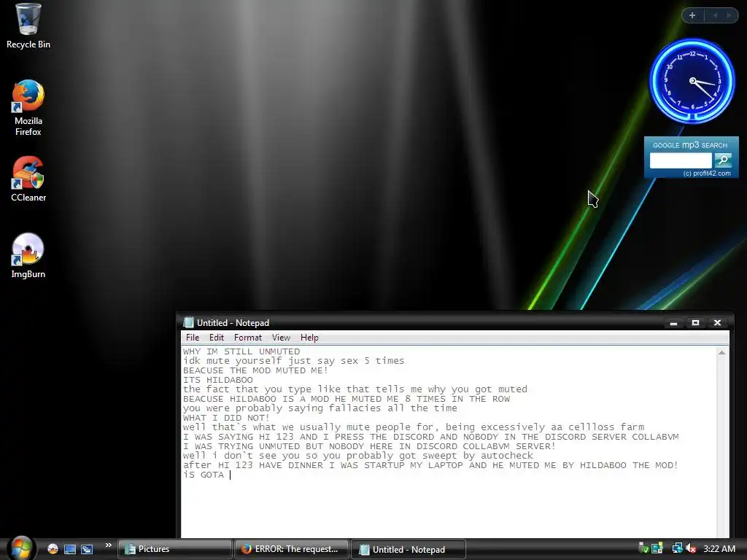
Task: Focus the Google mp3 search input
Action: [x=681, y=160]
